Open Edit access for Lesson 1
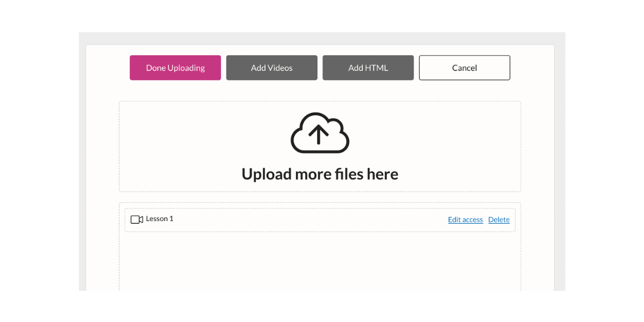Viewport: 644px width, 322px height. (x=465, y=219)
